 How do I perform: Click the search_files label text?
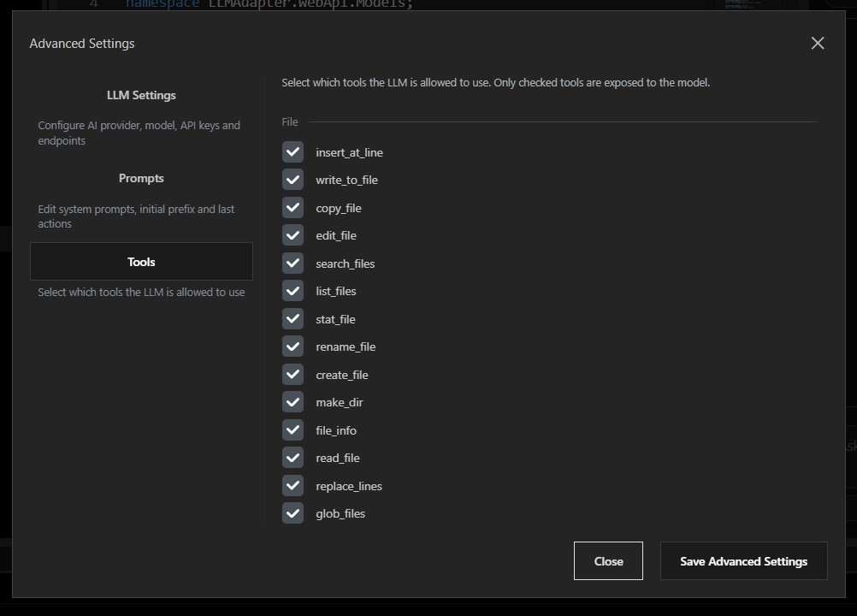pos(345,264)
